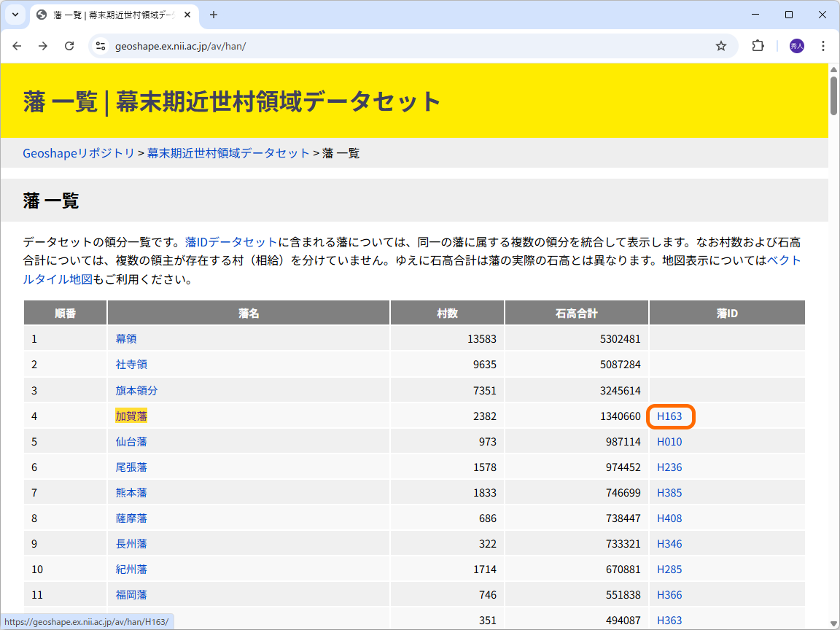The image size is (840, 630).
Task: Reload the current page
Action: pos(69,45)
